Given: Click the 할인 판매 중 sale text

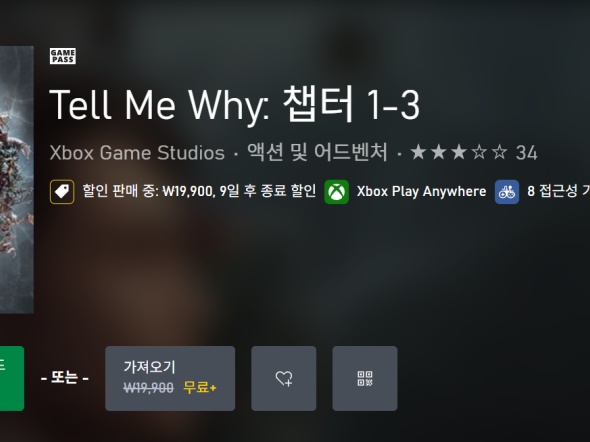Looking at the screenshot, I should [199, 191].
